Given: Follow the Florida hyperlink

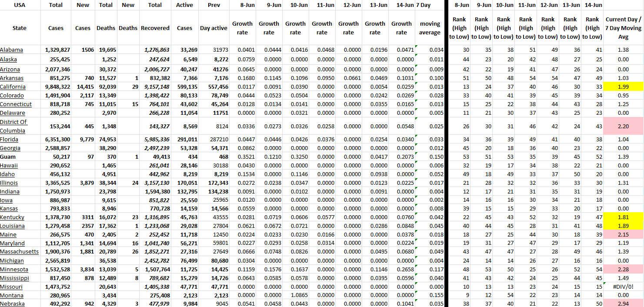Looking at the screenshot, I should pyautogui.click(x=9, y=140).
